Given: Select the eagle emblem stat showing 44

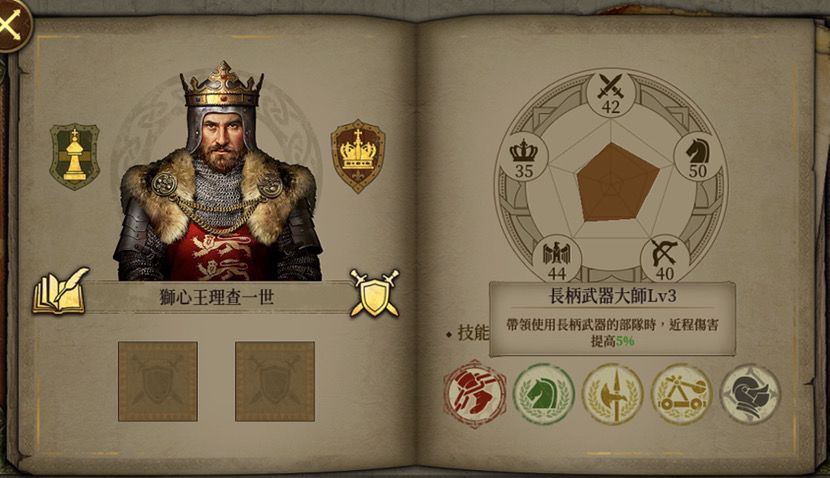Looking at the screenshot, I should 556,259.
